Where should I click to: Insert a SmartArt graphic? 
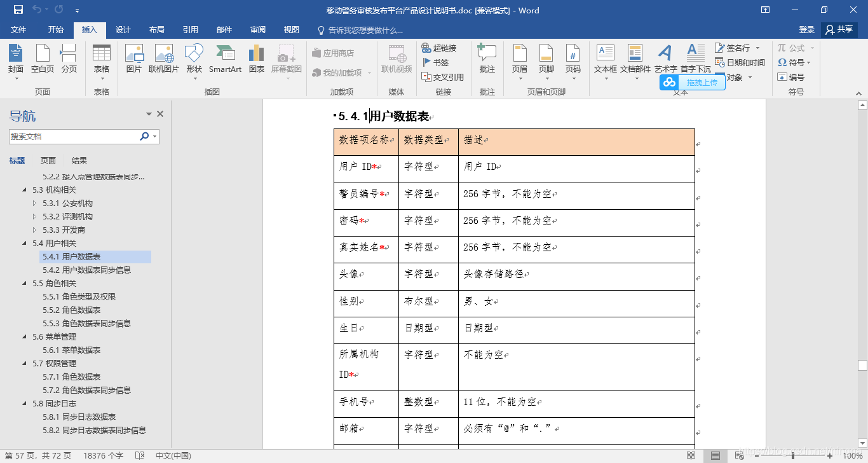tap(225, 59)
